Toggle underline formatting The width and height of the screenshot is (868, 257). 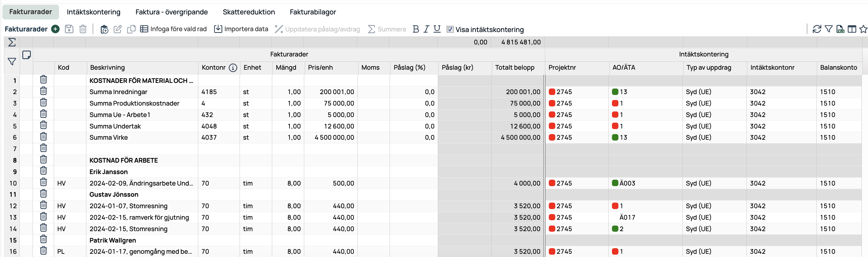(437, 29)
